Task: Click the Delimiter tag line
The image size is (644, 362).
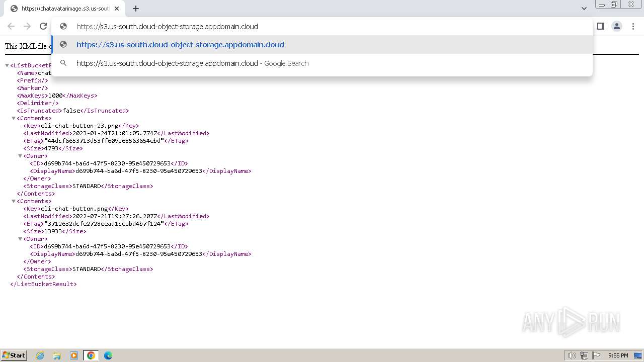Action: [38, 103]
